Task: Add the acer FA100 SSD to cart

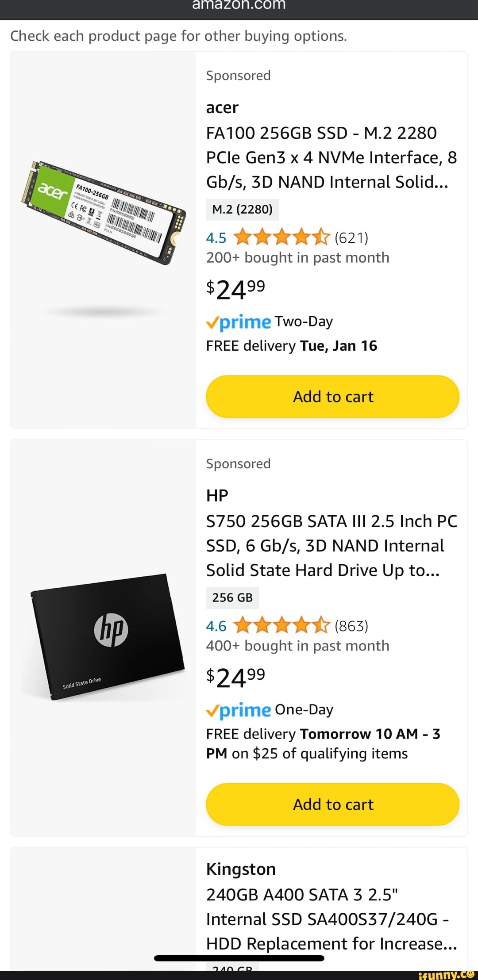Action: [x=332, y=397]
